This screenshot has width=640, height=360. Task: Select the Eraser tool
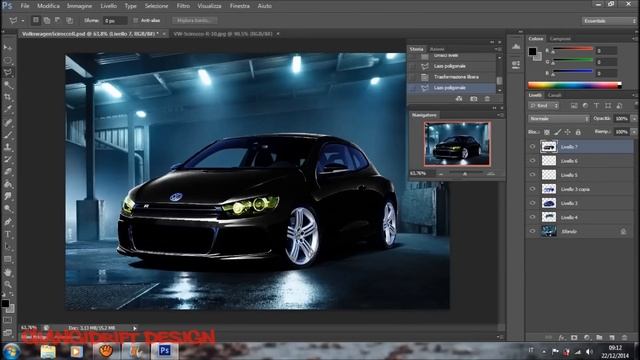pyautogui.click(x=7, y=172)
